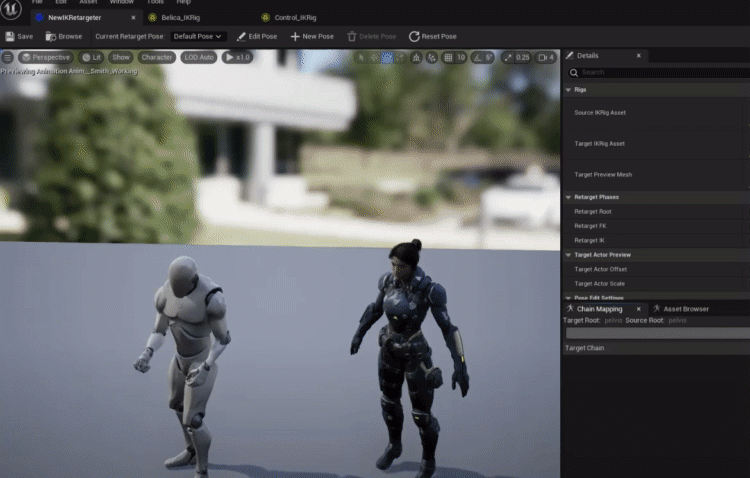This screenshot has height=478, width=750.
Task: Open the Current Retarget Pose dropdown
Action: point(198,36)
